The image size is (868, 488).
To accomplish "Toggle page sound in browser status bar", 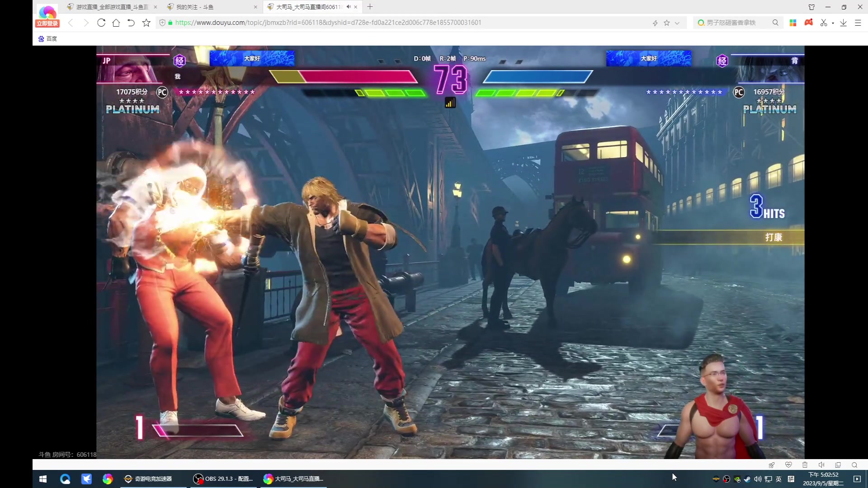I will (821, 465).
